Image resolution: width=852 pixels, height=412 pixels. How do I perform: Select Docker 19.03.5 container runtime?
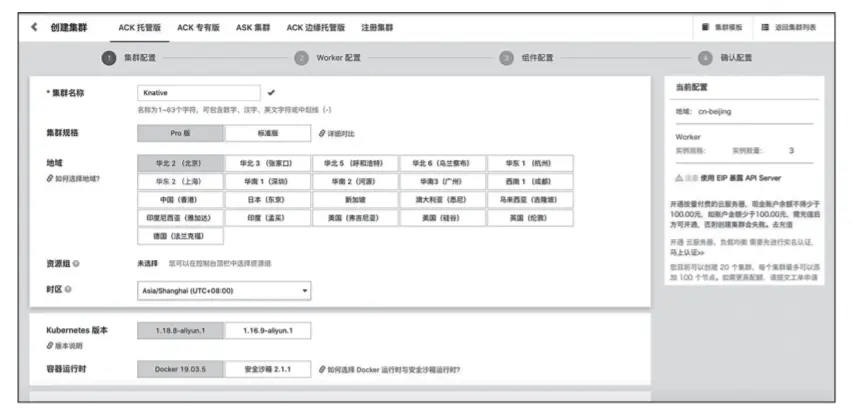coord(180,369)
